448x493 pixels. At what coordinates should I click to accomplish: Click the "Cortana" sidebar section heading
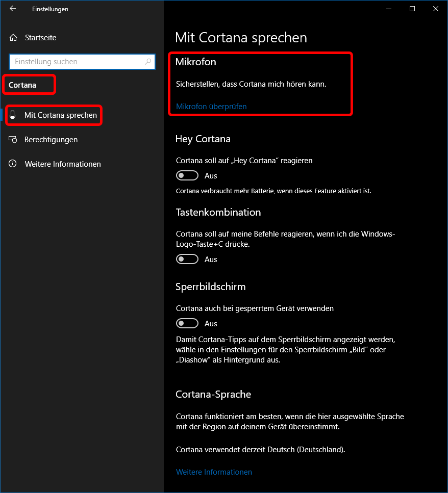click(x=22, y=85)
